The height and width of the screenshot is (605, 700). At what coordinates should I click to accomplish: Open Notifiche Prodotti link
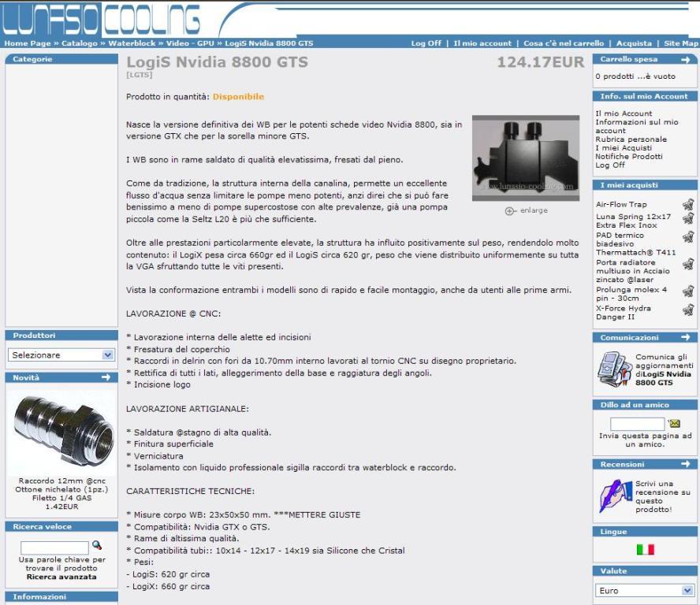[x=628, y=156]
